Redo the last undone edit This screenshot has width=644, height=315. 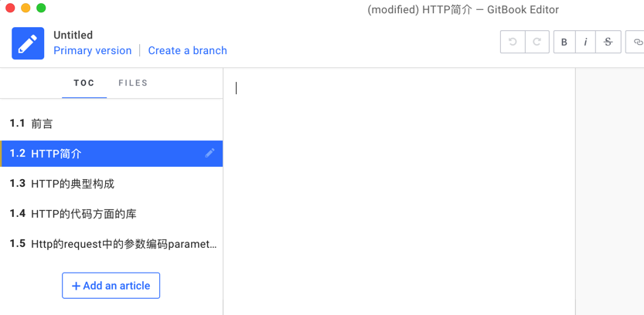(537, 42)
